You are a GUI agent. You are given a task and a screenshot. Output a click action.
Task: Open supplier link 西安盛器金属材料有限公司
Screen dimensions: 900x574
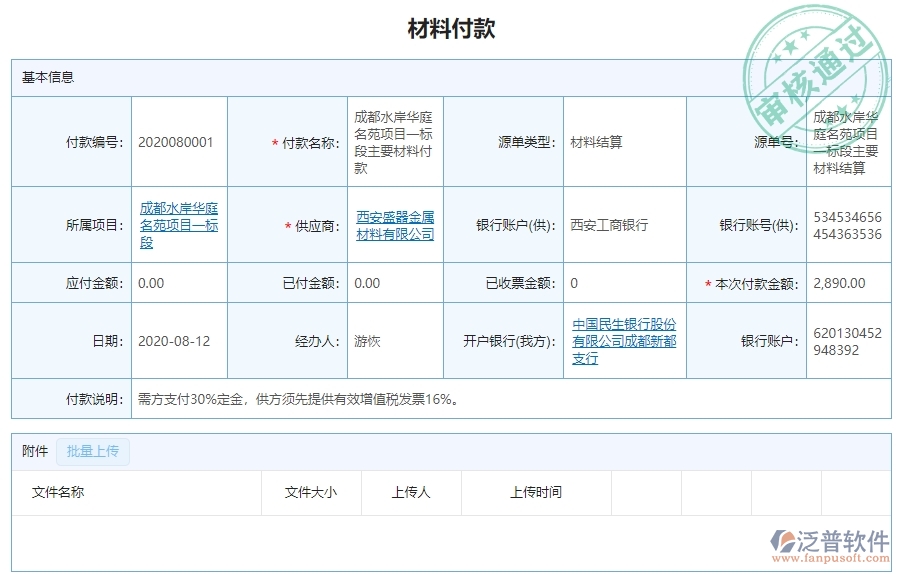point(395,226)
